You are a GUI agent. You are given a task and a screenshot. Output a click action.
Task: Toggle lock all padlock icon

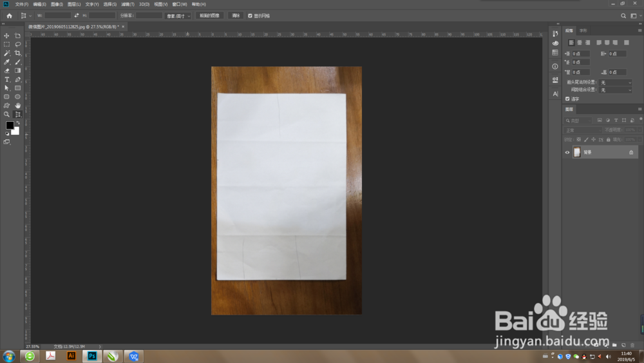pos(609,140)
